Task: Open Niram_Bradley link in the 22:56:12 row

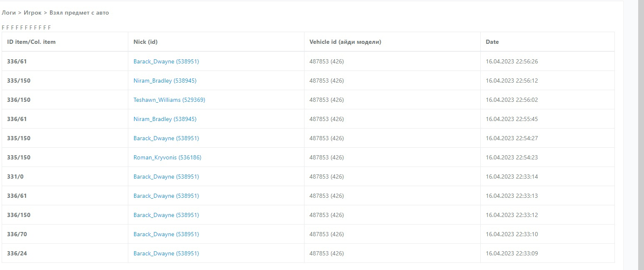Action: tap(165, 81)
